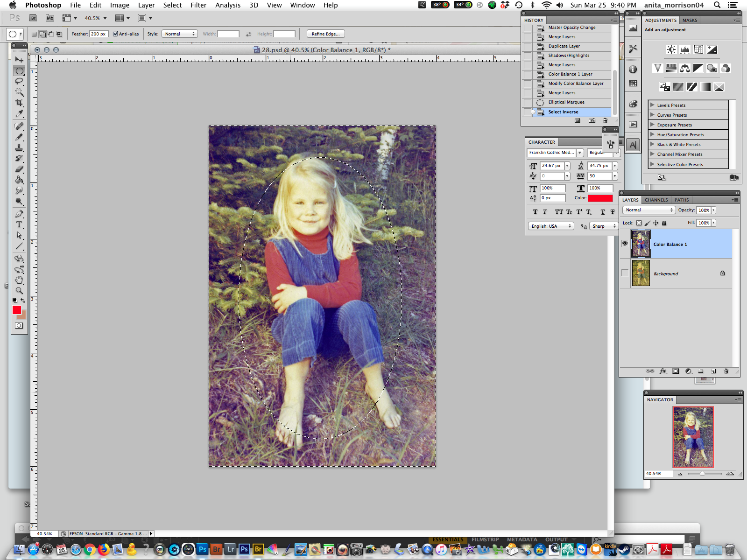The image size is (747, 560).
Task: Select the Eyedropper tool
Action: tap(19, 114)
